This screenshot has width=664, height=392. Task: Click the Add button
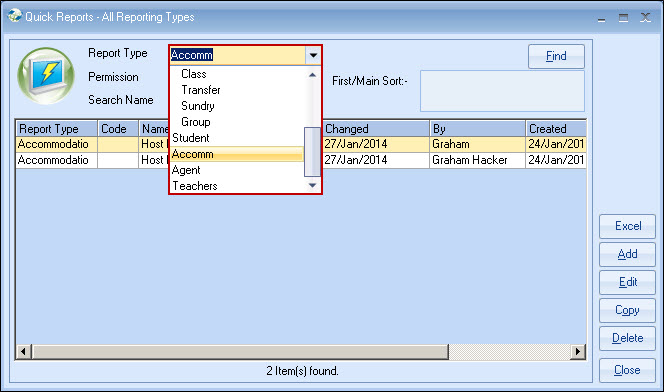click(x=628, y=254)
